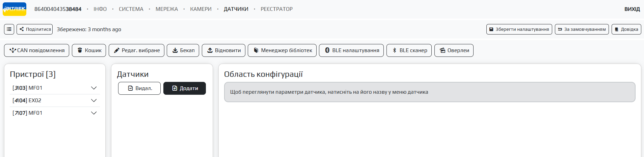Click the Бекап download button
Viewport: 644px width, 157px height.
click(183, 50)
